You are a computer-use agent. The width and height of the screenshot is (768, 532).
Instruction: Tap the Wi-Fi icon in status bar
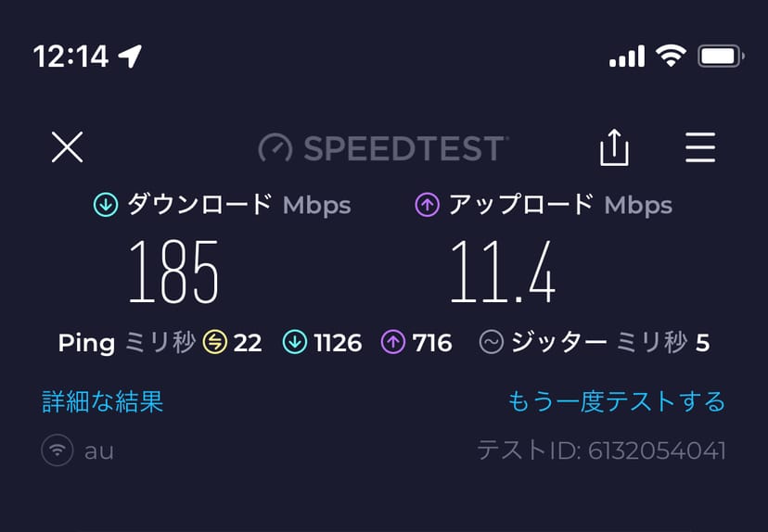pyautogui.click(x=670, y=57)
